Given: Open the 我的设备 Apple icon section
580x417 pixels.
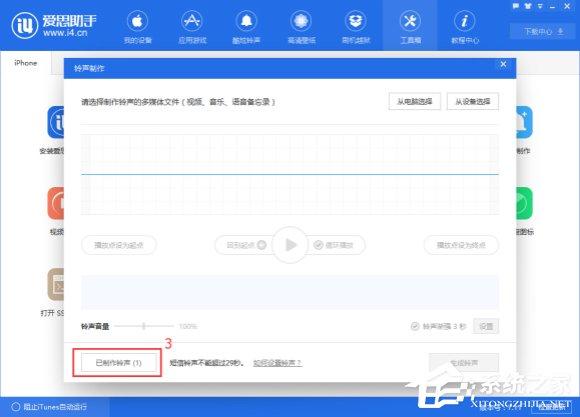Looking at the screenshot, I should 138,27.
